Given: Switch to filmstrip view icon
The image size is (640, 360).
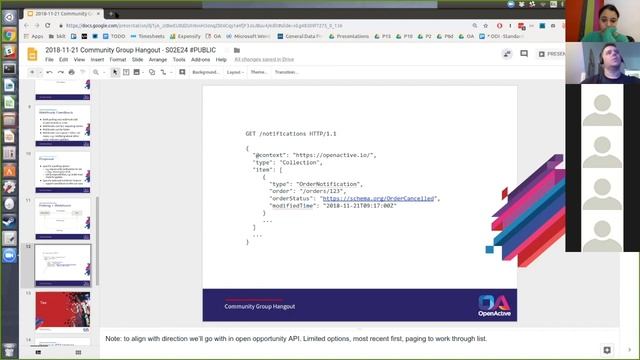Looking at the screenshot, I should pos(38,352).
